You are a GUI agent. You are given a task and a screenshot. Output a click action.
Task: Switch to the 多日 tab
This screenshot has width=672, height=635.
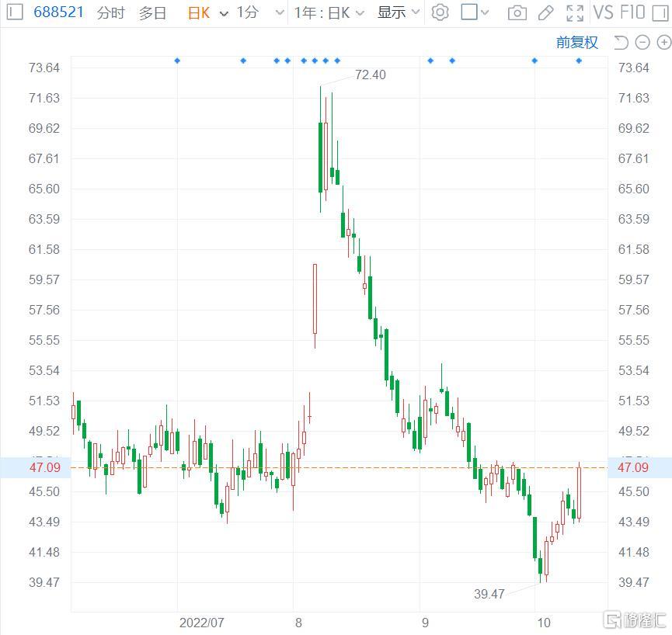[x=152, y=13]
